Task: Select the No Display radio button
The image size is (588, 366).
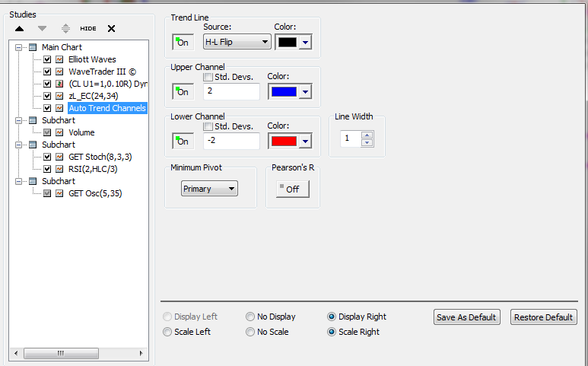Action: point(250,317)
